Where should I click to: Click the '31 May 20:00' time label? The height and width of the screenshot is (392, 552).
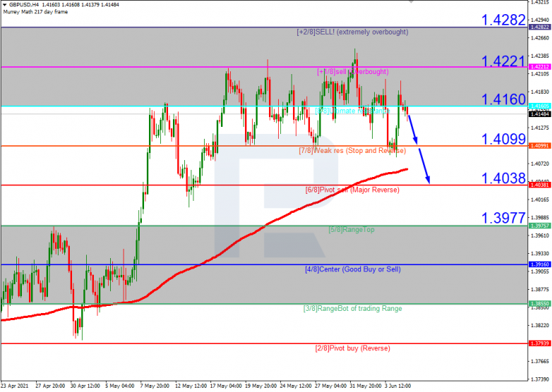point(366,386)
